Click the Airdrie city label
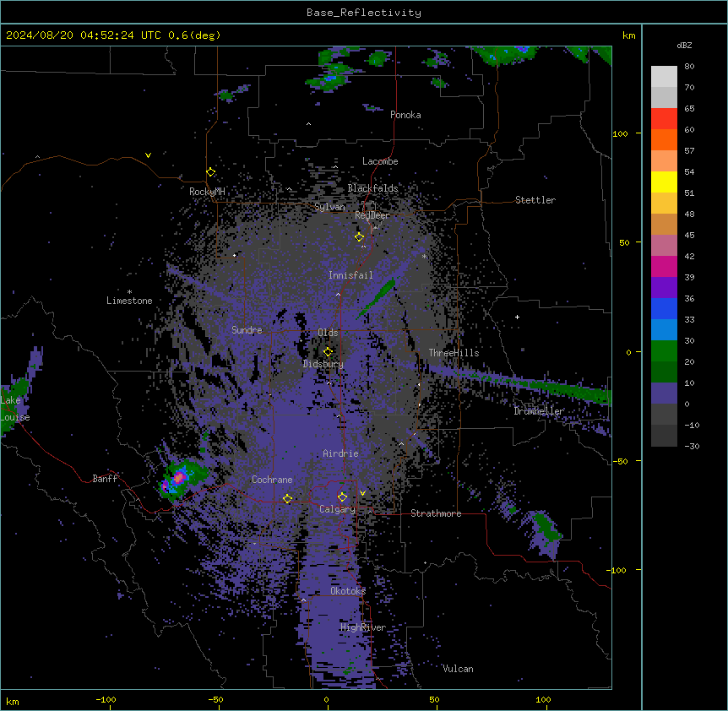Image resolution: width=728 pixels, height=711 pixels. click(340, 453)
